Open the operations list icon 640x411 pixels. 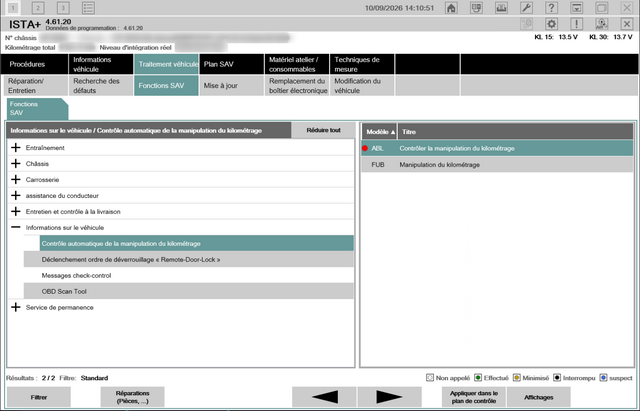(88, 8)
